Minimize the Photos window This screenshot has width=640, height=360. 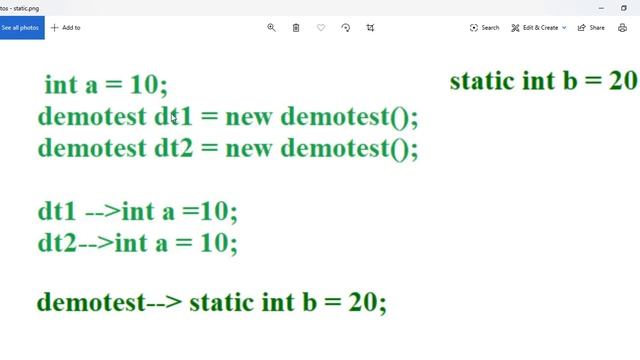click(x=601, y=8)
